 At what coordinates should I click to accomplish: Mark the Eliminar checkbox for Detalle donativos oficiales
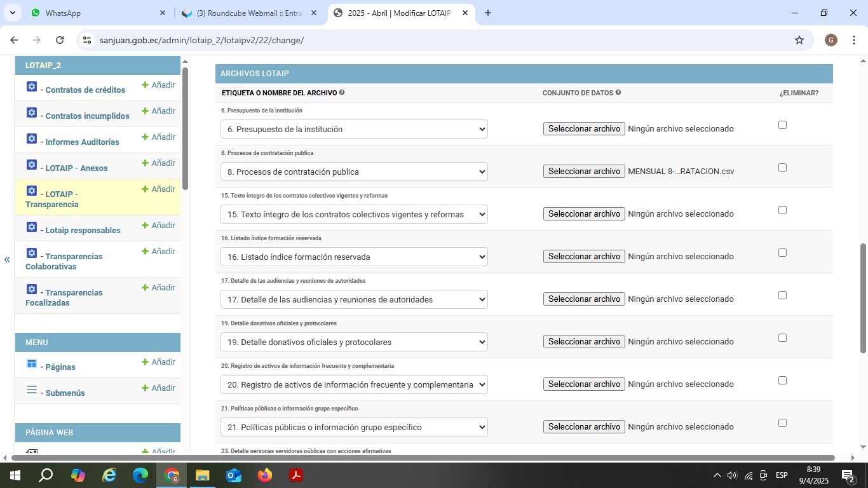(x=782, y=338)
